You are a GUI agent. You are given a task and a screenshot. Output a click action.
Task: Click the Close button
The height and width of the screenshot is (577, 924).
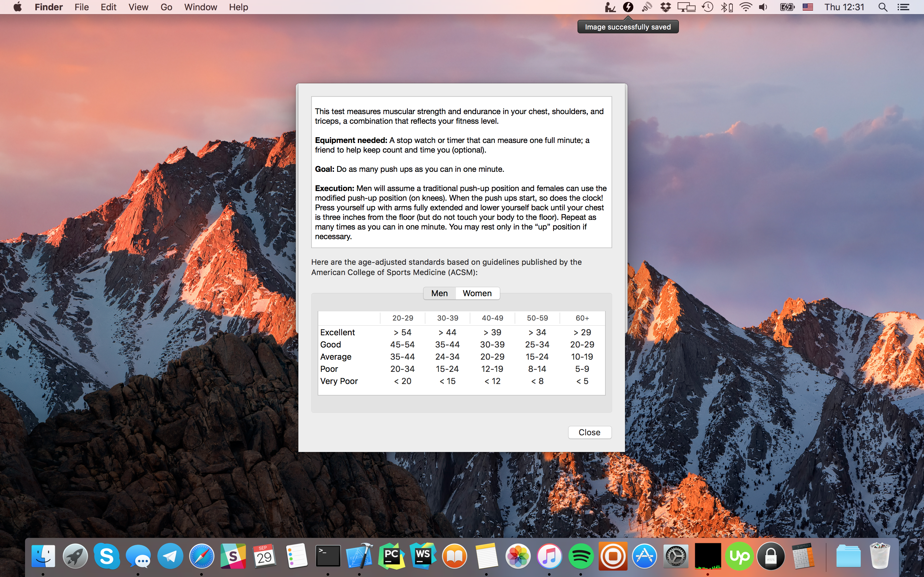point(589,432)
